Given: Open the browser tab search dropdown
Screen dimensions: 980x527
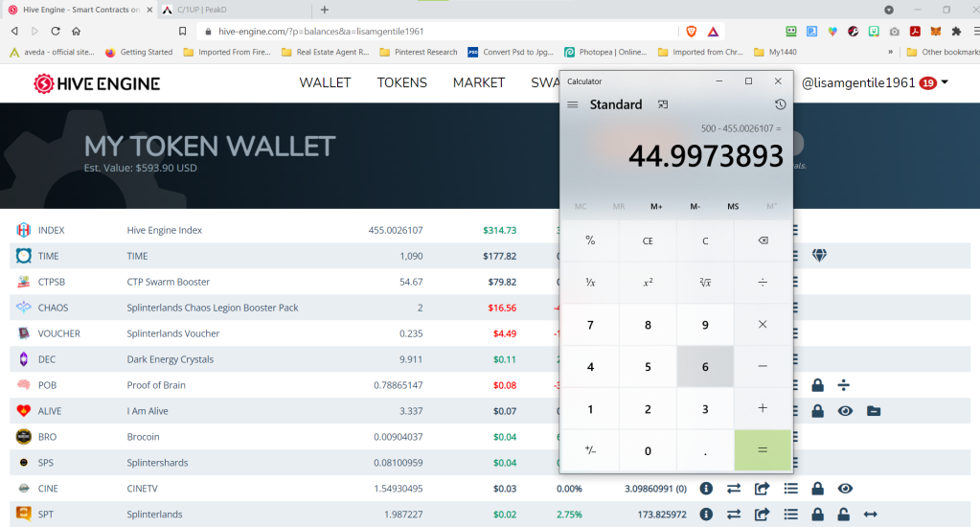Looking at the screenshot, I should click(889, 10).
